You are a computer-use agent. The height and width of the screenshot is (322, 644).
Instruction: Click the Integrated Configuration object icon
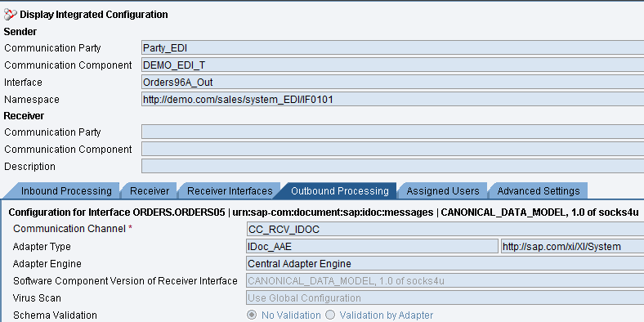click(11, 15)
